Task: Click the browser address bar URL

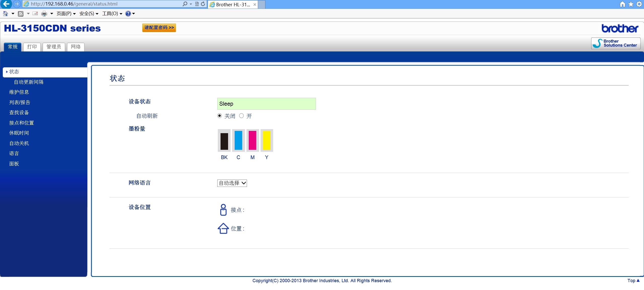Action: coord(74,4)
